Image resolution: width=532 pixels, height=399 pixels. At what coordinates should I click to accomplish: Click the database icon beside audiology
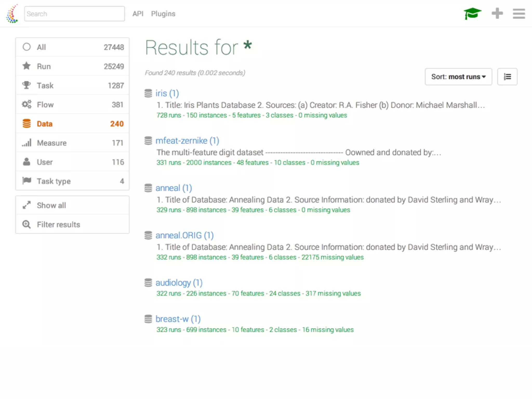tap(148, 283)
